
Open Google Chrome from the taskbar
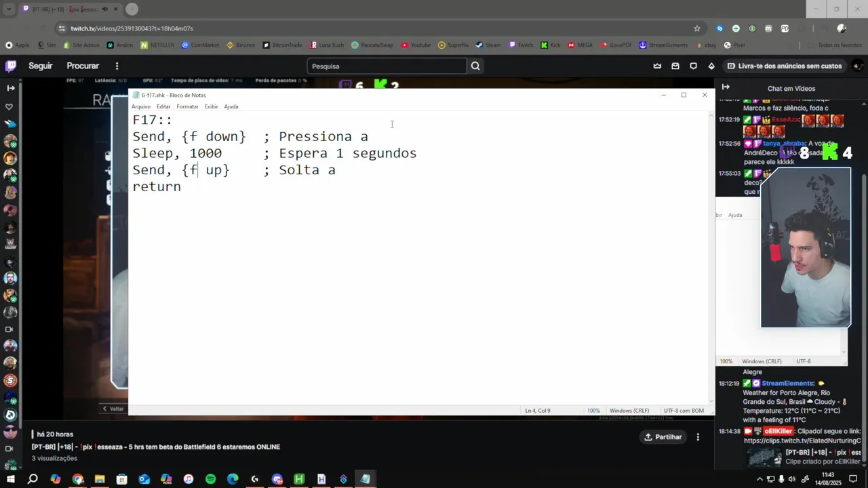[x=77, y=479]
